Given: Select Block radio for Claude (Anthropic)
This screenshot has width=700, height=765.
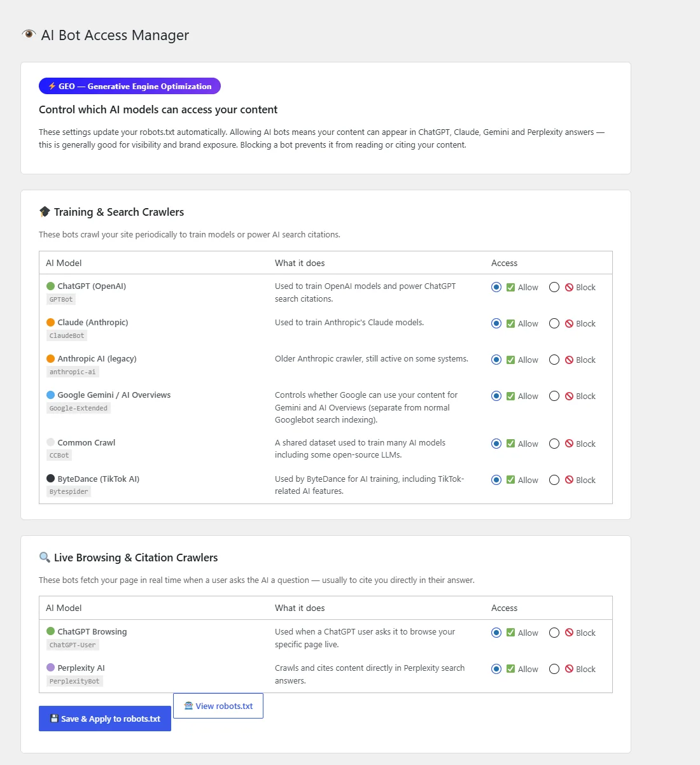Looking at the screenshot, I should [x=554, y=323].
